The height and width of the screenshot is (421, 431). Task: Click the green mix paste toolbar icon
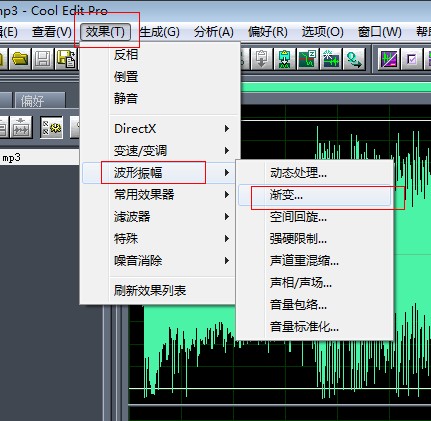pos(284,59)
